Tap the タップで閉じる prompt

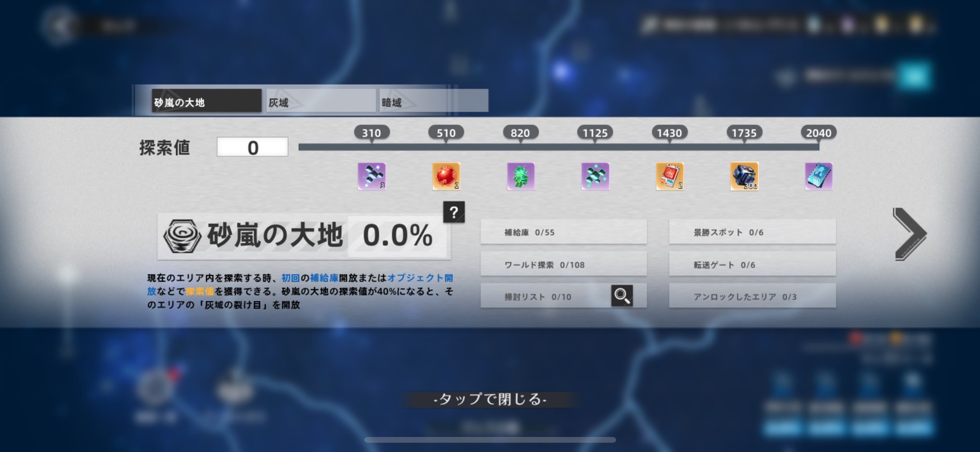coord(490,399)
